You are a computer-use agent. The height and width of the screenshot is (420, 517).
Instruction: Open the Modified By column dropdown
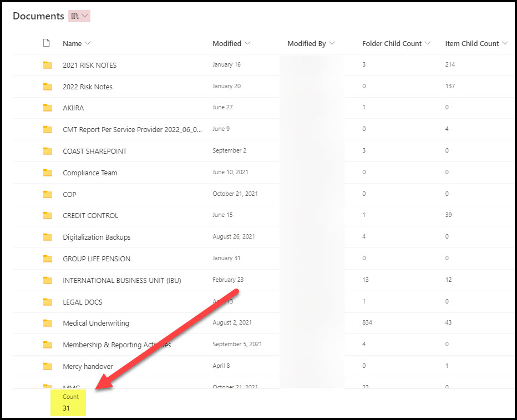[x=332, y=43]
